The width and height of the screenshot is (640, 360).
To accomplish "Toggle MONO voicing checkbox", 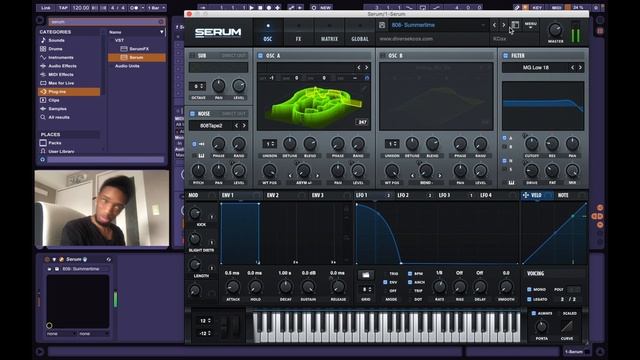I will 529,289.
